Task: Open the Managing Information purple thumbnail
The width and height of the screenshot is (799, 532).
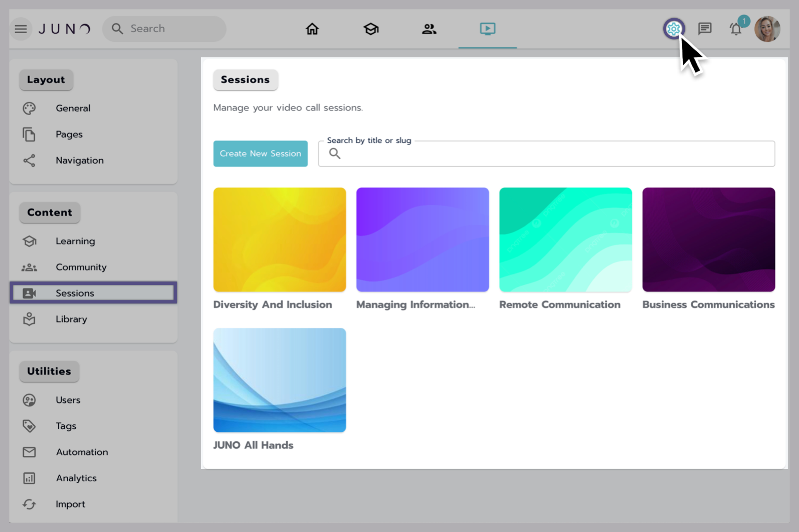Action: (x=423, y=240)
